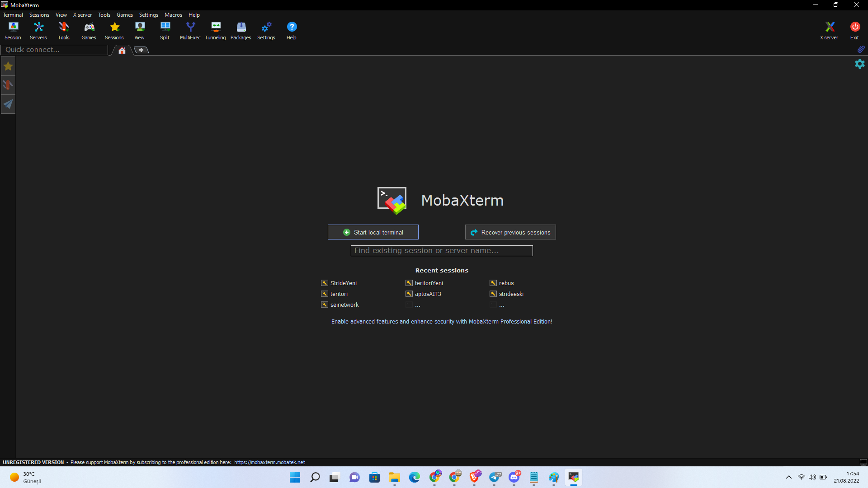Click the Servers toolbar icon
This screenshot has height=488, width=868.
click(x=38, y=29)
